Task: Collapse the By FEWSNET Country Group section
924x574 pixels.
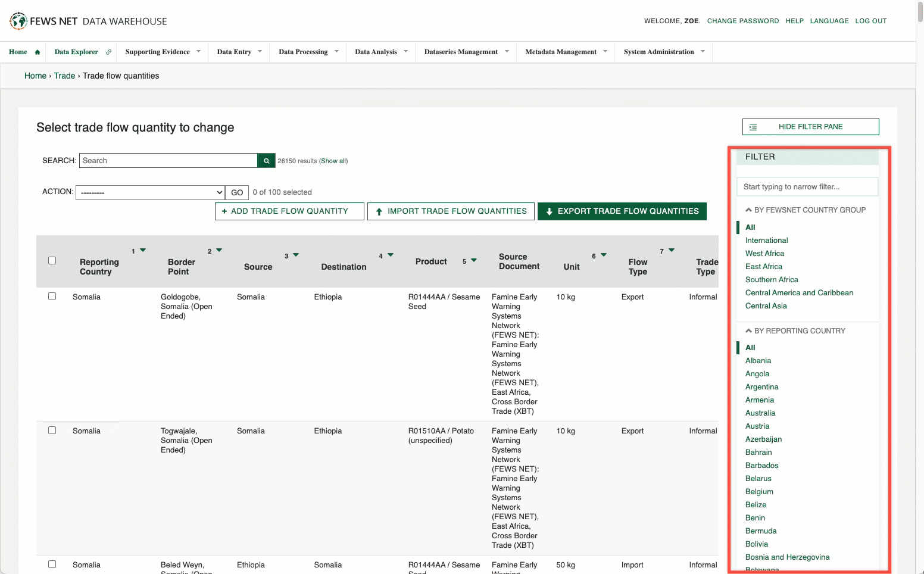Action: pyautogui.click(x=749, y=210)
